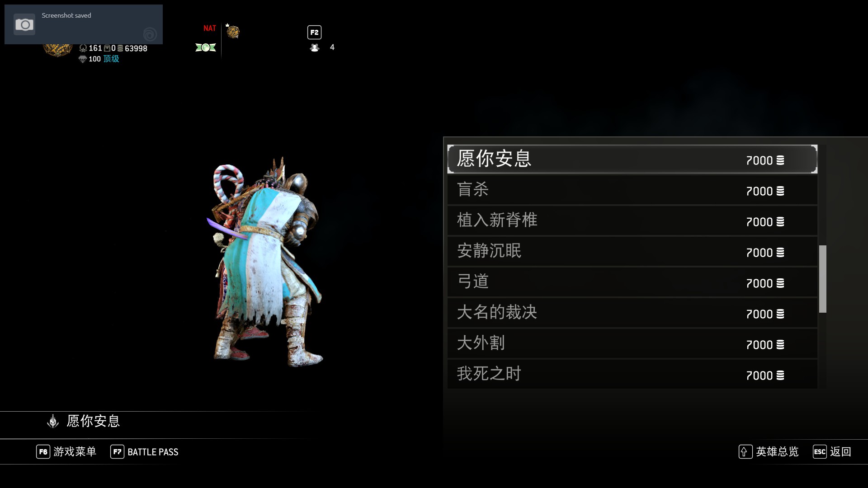Go back with 返回
Viewport: 868px width, 488px height.
pyautogui.click(x=840, y=451)
